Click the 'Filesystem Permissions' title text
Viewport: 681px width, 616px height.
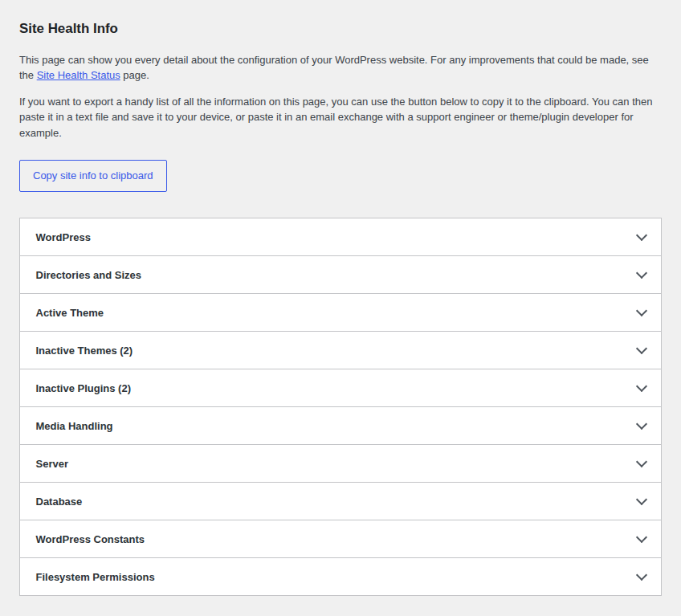coord(95,577)
